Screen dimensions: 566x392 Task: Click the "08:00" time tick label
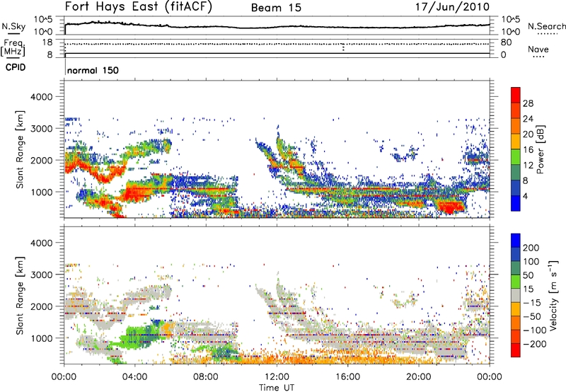(206, 377)
